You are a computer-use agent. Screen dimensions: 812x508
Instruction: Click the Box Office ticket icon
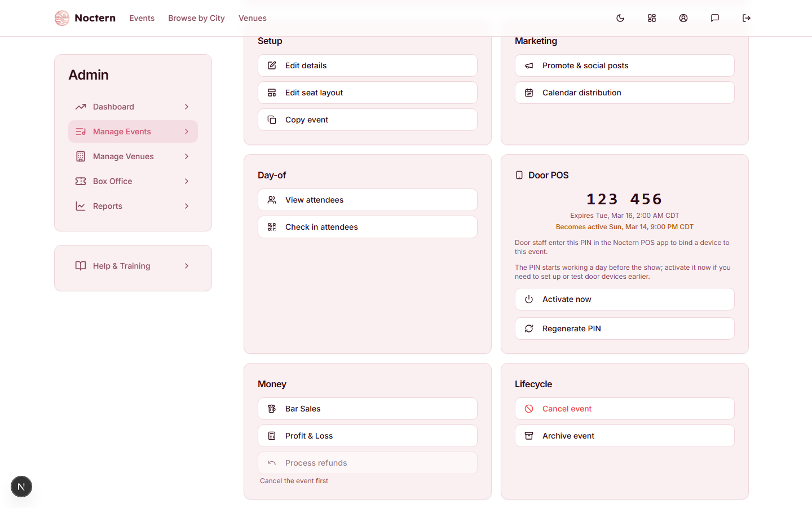81,181
